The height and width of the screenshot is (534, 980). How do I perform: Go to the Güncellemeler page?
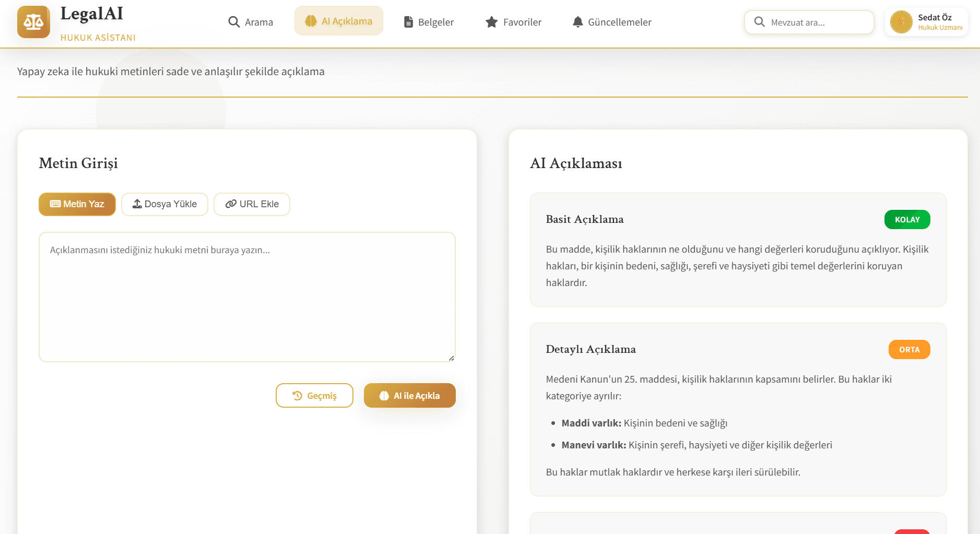(612, 22)
